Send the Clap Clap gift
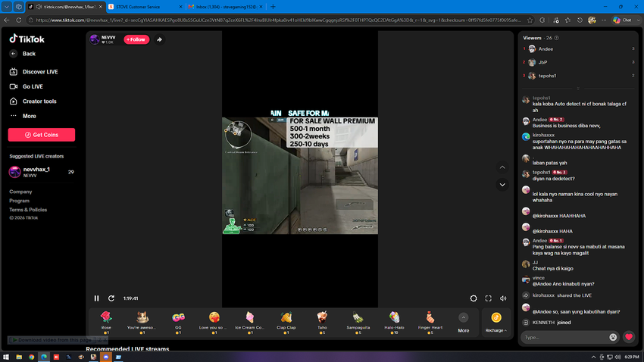Viewport: 644px width, 362px height. click(286, 322)
